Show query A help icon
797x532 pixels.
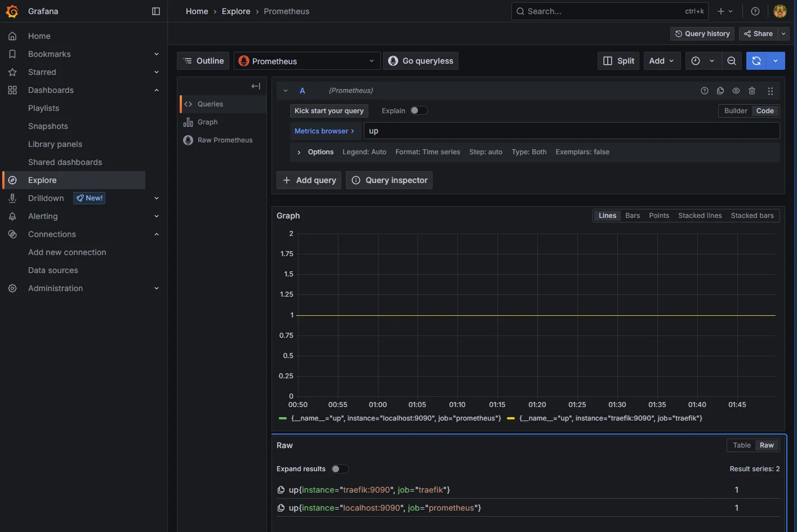click(705, 91)
